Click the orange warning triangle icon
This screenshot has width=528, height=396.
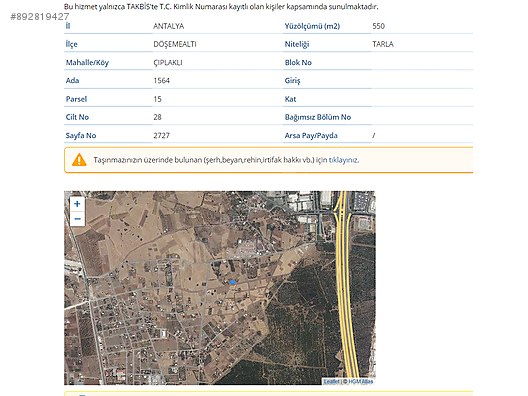[x=79, y=160]
